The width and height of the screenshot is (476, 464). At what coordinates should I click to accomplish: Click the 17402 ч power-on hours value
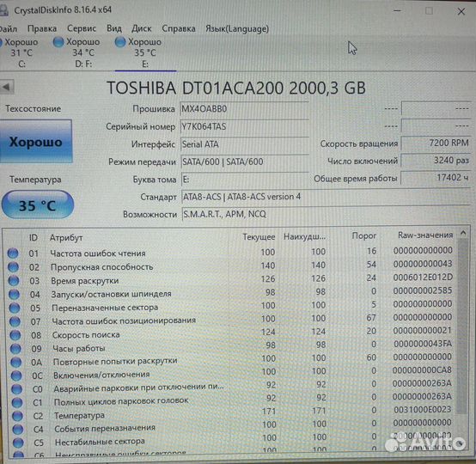(436, 177)
